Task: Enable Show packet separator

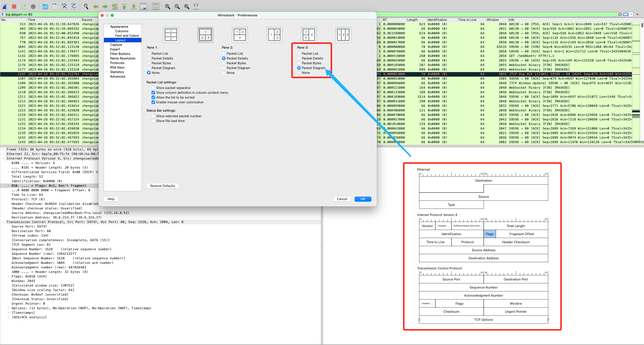Action: click(x=154, y=88)
